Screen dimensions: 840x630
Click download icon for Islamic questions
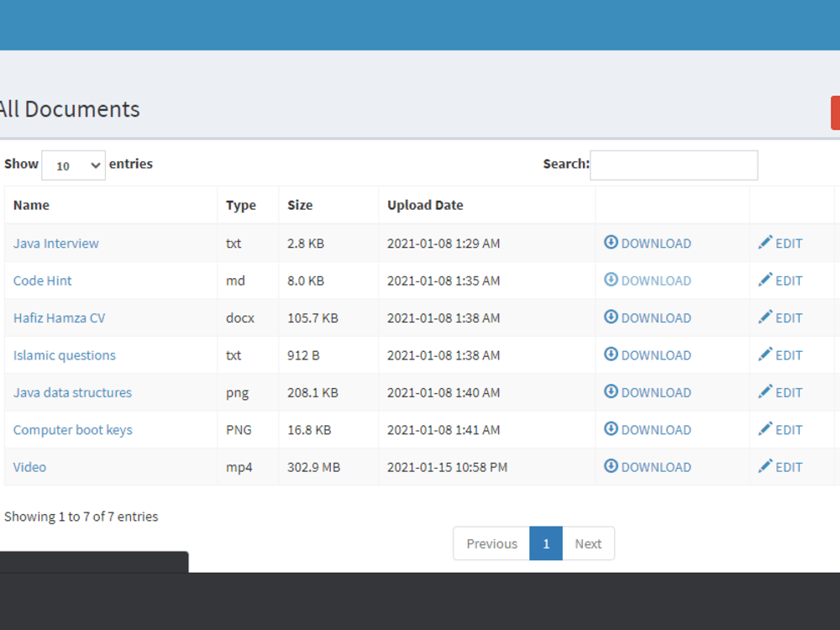click(611, 354)
